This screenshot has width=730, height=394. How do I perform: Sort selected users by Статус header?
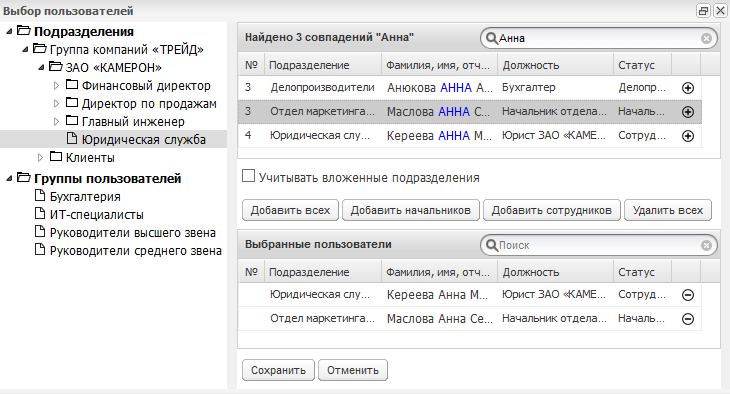pyautogui.click(x=642, y=272)
